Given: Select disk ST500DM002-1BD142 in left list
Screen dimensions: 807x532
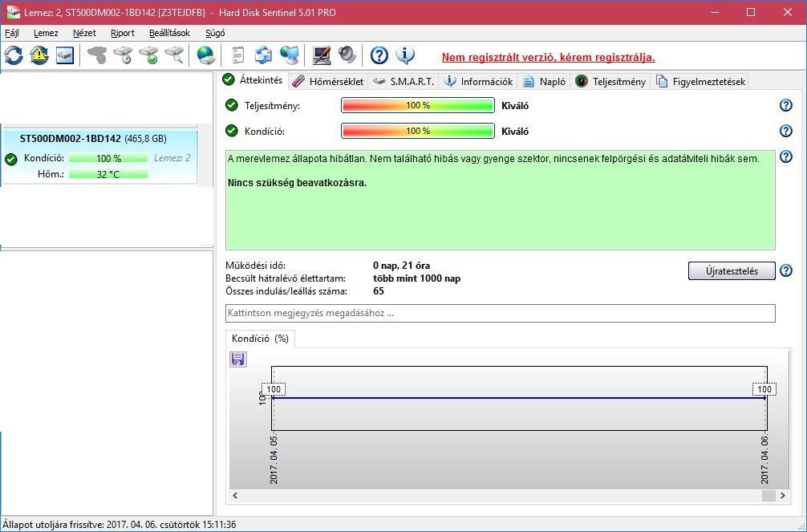Looking at the screenshot, I should tap(99, 156).
